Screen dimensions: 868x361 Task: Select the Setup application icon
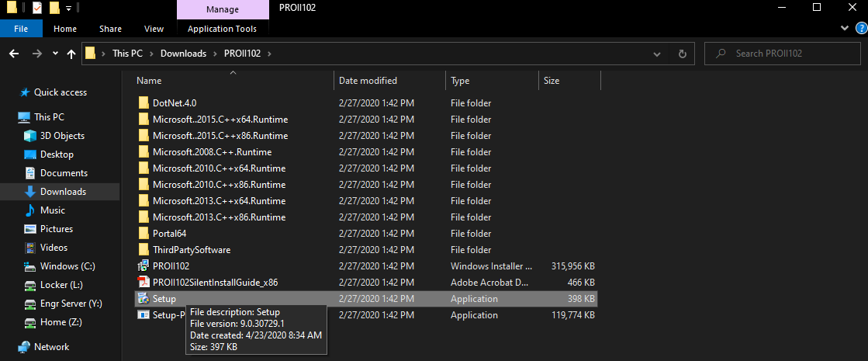(x=143, y=299)
